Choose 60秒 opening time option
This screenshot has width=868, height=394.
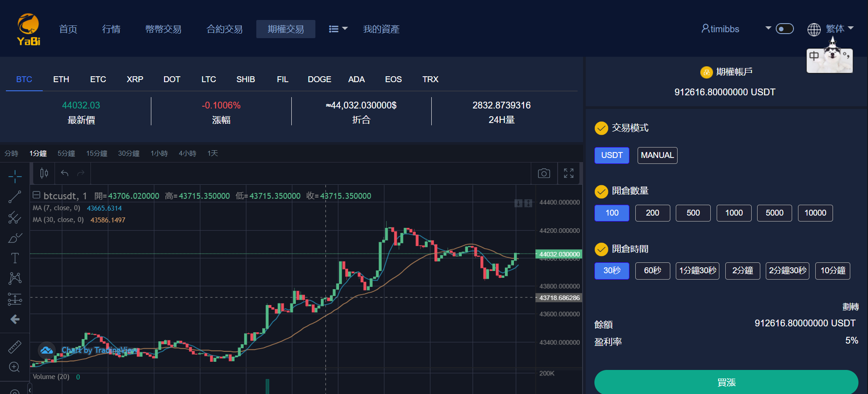pyautogui.click(x=652, y=271)
